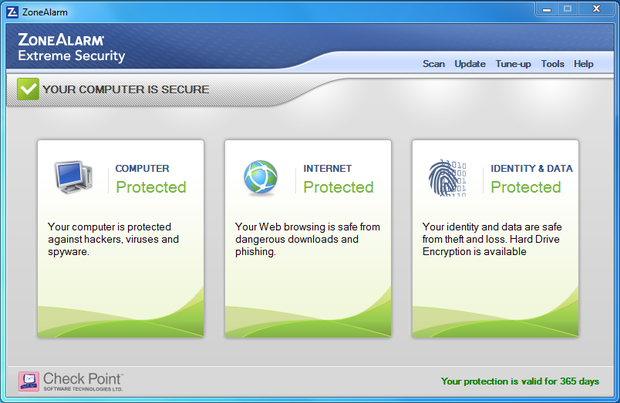Open the Scan menu
This screenshot has height=403, width=620.
coord(433,64)
